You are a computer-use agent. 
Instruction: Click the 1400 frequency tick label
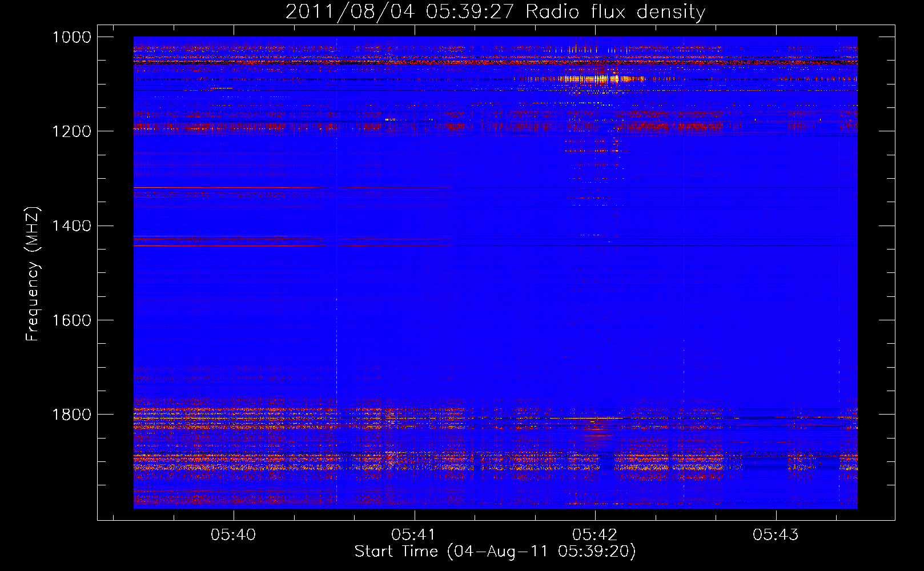pos(72,226)
